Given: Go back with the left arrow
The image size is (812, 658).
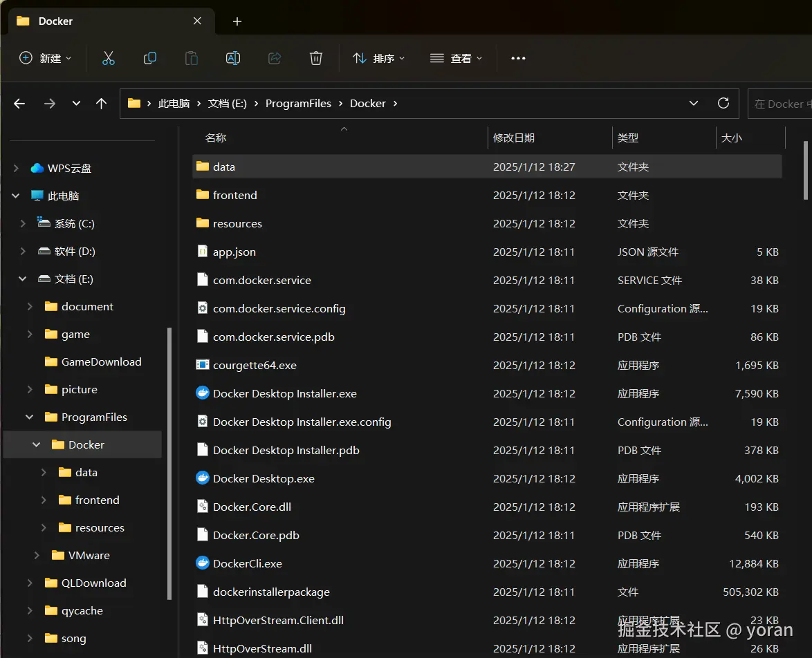Looking at the screenshot, I should click(19, 104).
